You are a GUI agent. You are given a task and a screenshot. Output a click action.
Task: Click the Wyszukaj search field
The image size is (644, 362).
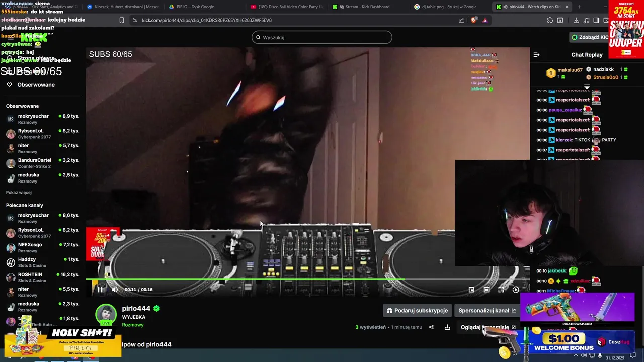point(322,37)
